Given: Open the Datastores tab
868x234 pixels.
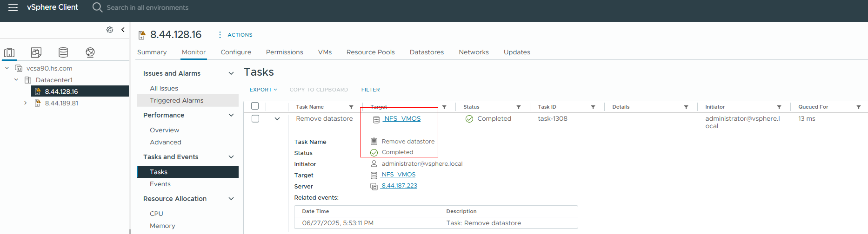Looking at the screenshot, I should click(x=427, y=52).
